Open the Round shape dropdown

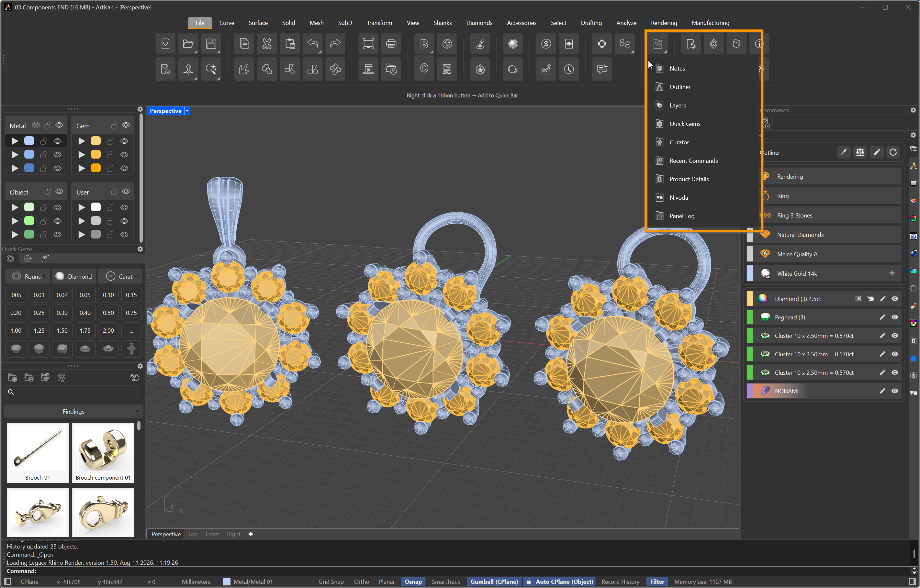click(x=28, y=276)
